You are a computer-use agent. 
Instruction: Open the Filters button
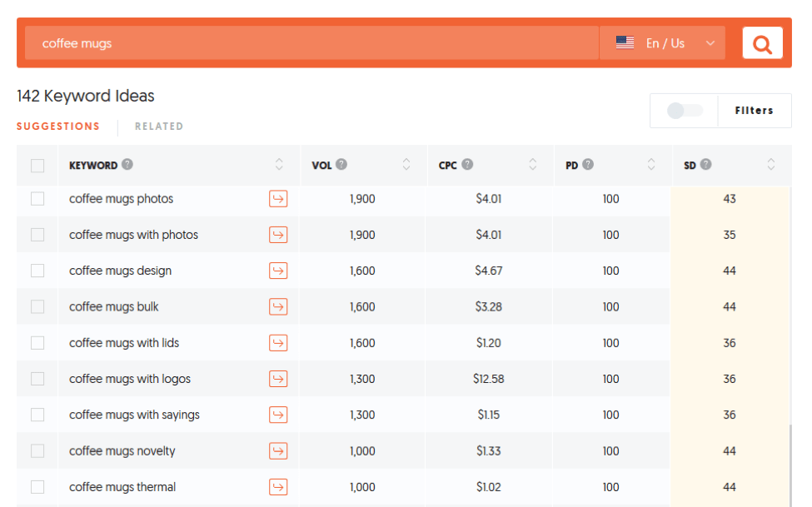pyautogui.click(x=754, y=110)
